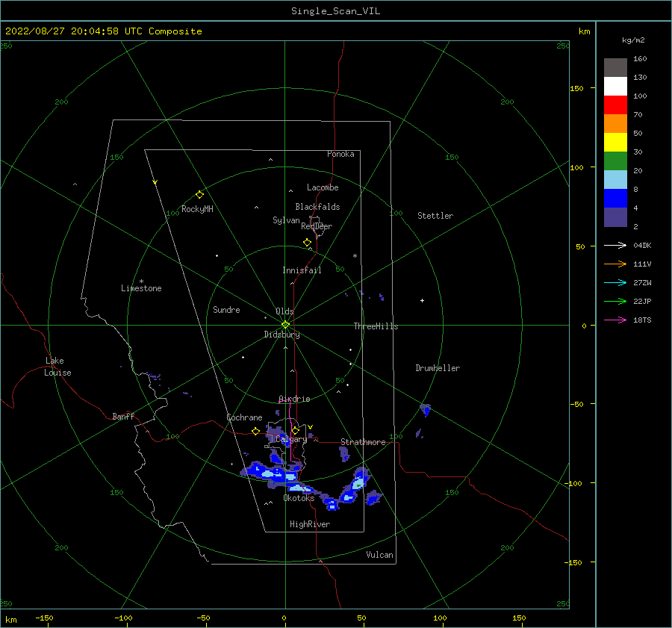Select the green 20-30 color swatch
This screenshot has width=672, height=628.
(x=615, y=161)
